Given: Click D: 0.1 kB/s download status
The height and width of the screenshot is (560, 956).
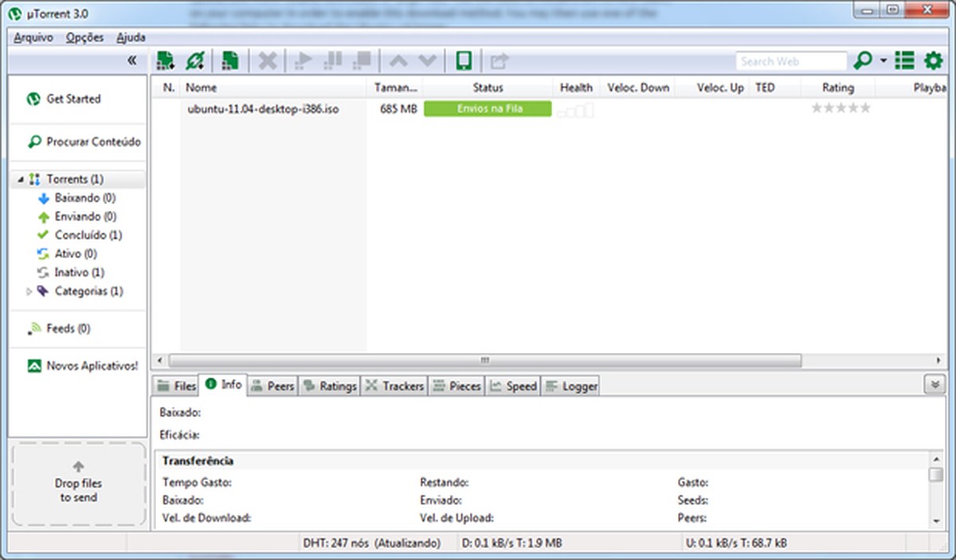Looking at the screenshot, I should coord(511,543).
